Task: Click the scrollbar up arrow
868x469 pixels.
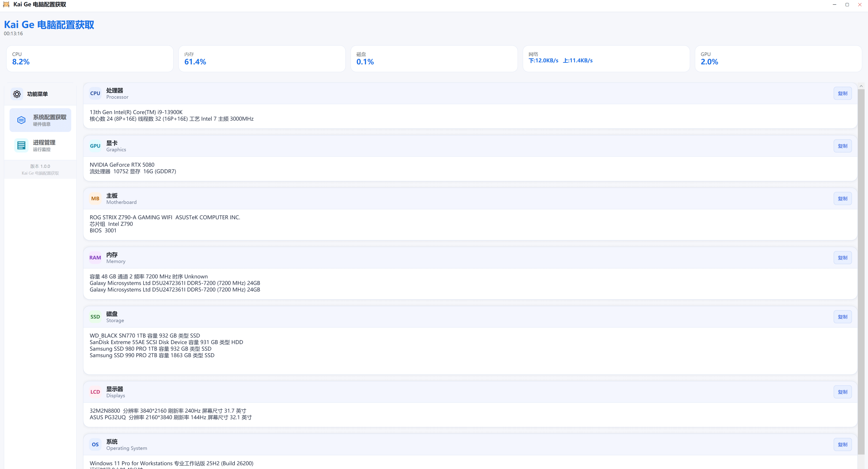Action: [861, 86]
